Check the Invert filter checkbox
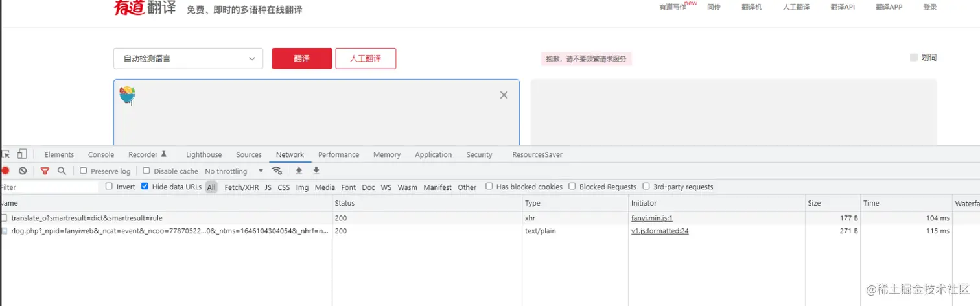Viewport: 980px width, 306px height. coord(110,187)
